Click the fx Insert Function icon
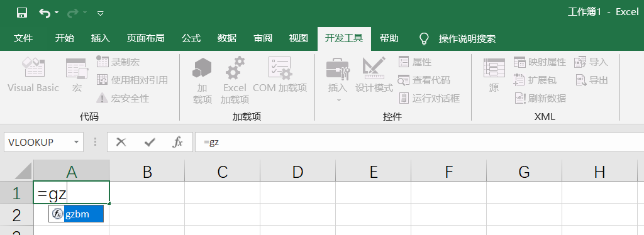The height and width of the screenshot is (235, 644). [177, 142]
